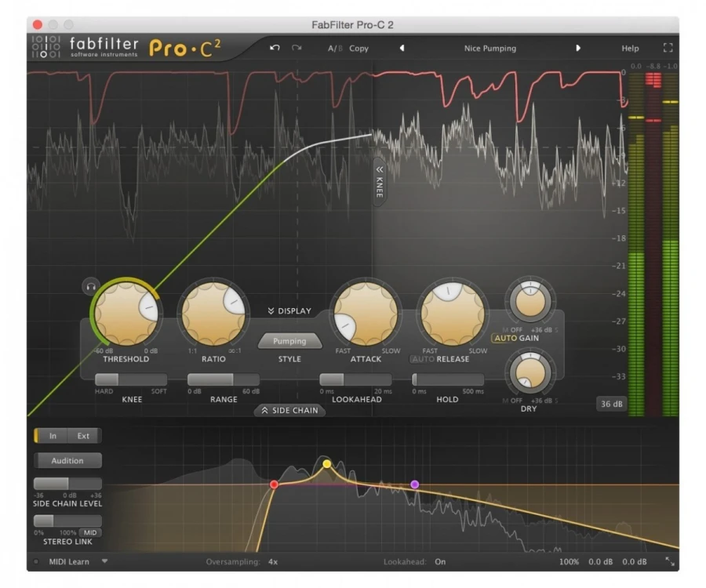Open the Pumping style selector
Image resolution: width=706 pixels, height=588 pixels.
point(289,341)
